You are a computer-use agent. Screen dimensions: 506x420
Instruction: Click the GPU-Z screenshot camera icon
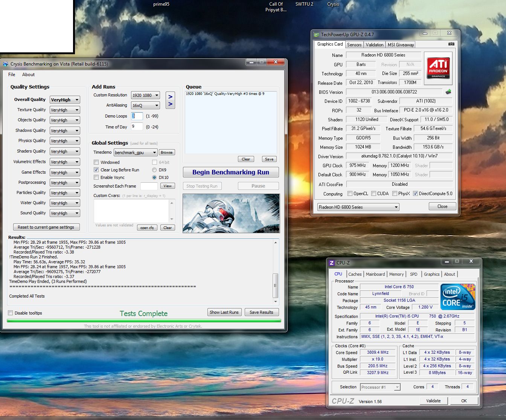(451, 44)
